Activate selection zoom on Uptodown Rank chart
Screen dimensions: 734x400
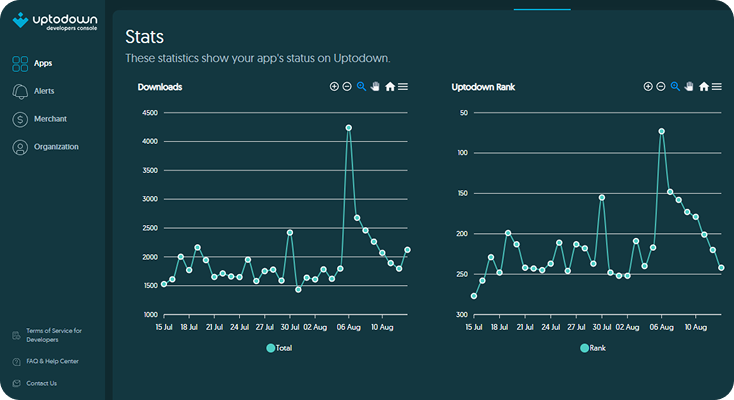[x=676, y=87]
